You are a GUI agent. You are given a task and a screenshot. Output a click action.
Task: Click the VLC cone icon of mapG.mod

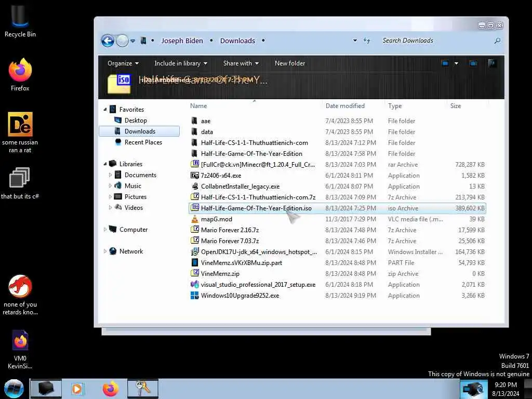point(195,219)
